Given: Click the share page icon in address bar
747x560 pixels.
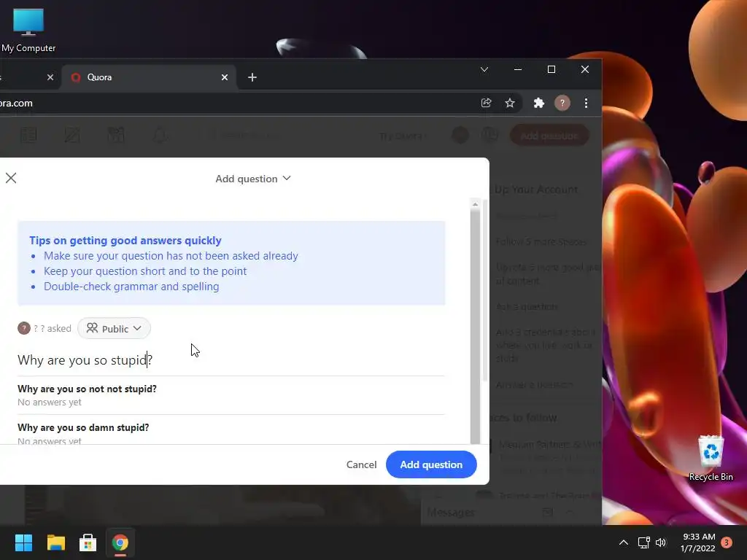Looking at the screenshot, I should pyautogui.click(x=486, y=103).
